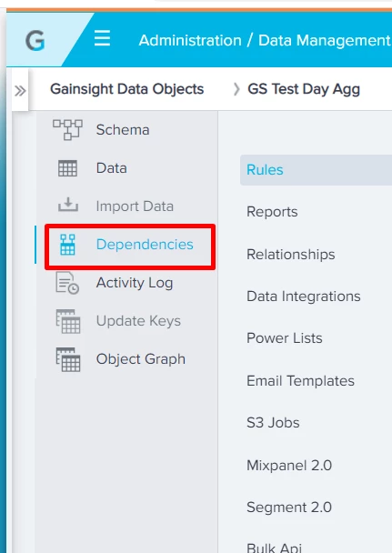Click the Update Keys table icon
Screen dimensions: 392x553
68,321
